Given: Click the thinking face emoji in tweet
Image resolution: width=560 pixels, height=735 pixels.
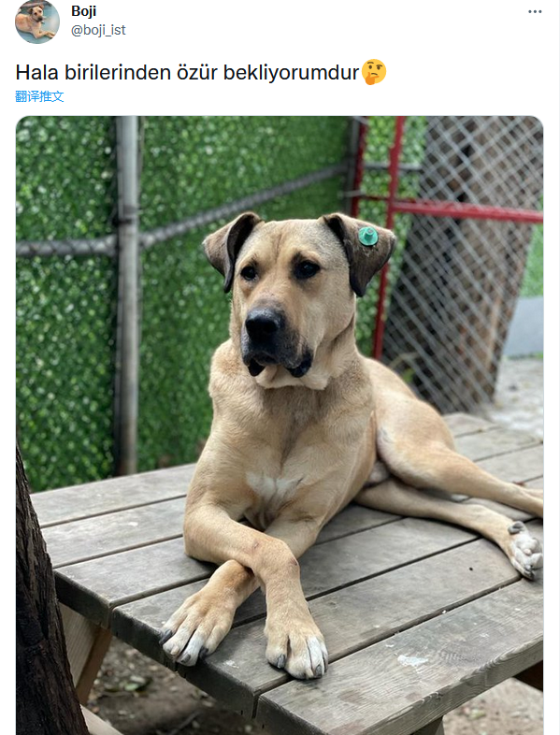Looking at the screenshot, I should point(374,72).
